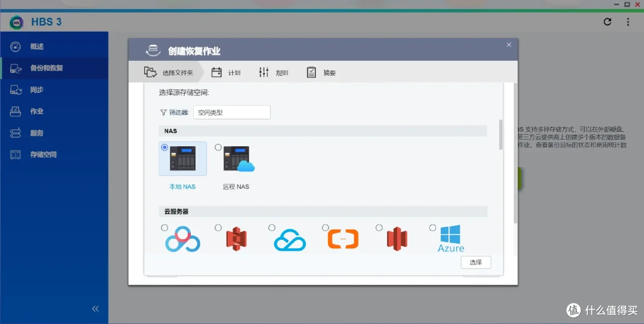The height and width of the screenshot is (324, 644).
Task: Select the Baidu cloud radio button
Action: pos(165,227)
